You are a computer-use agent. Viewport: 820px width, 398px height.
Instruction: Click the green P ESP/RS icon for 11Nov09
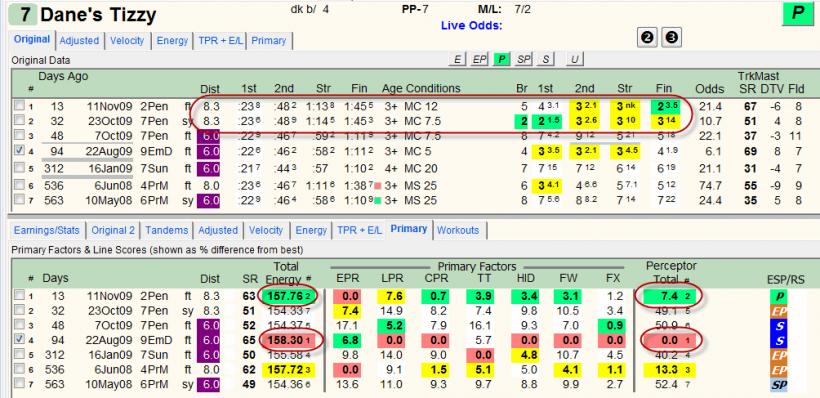779,297
